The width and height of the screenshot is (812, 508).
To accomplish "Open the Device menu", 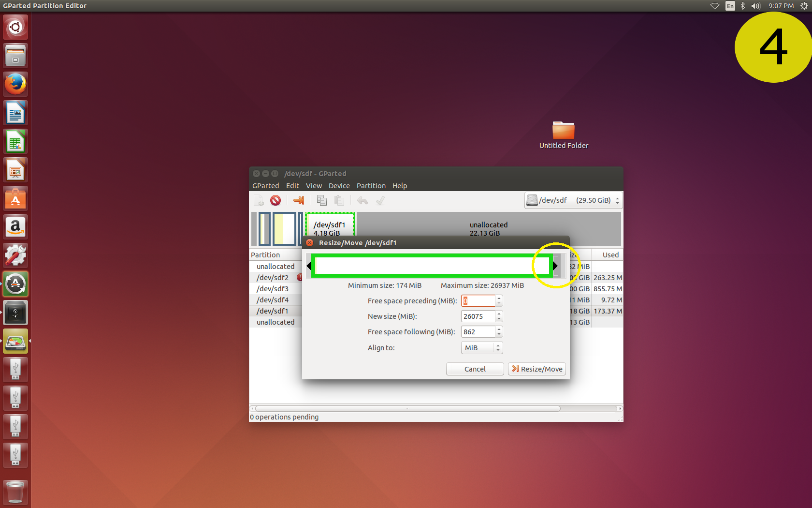I will [x=339, y=186].
